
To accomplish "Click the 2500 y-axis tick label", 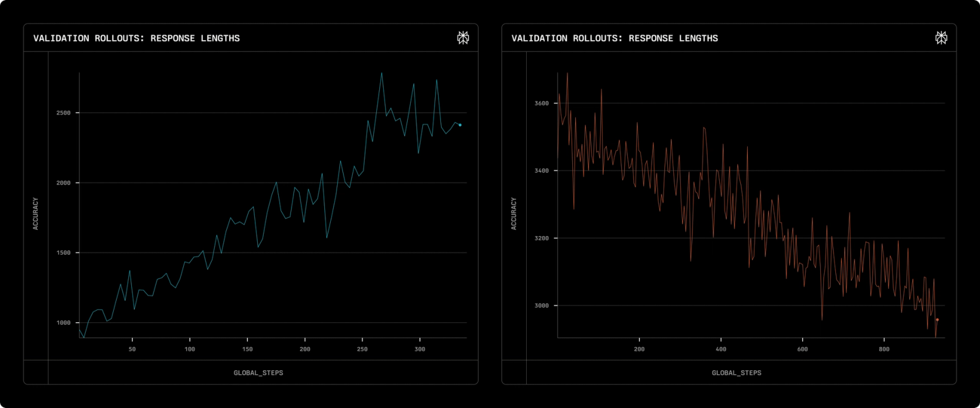I will [64, 113].
